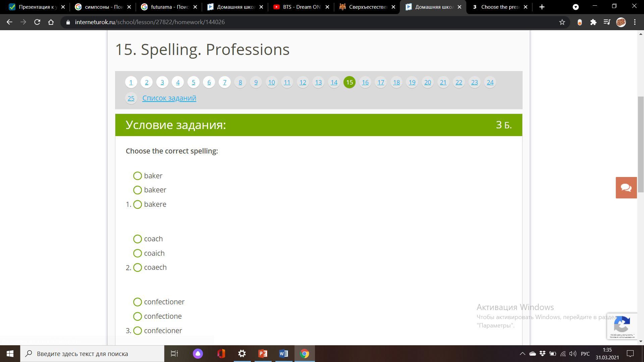
Task: Reload the current page
Action: (x=37, y=22)
